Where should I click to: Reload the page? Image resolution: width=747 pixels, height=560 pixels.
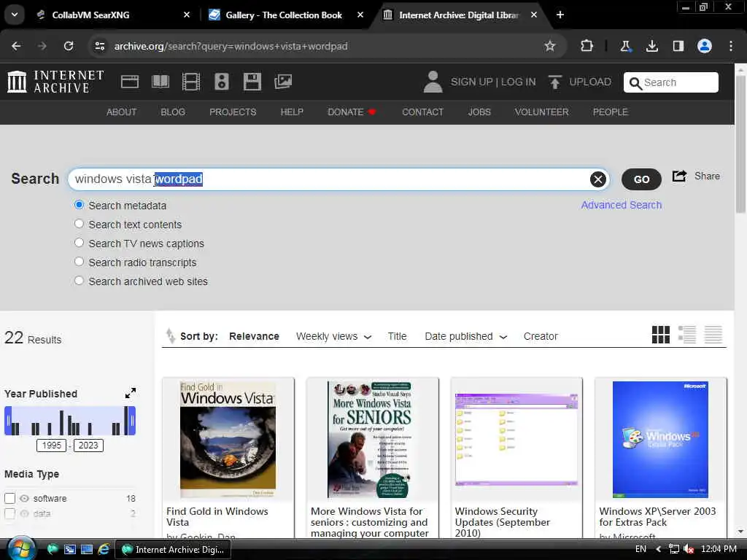[69, 46]
